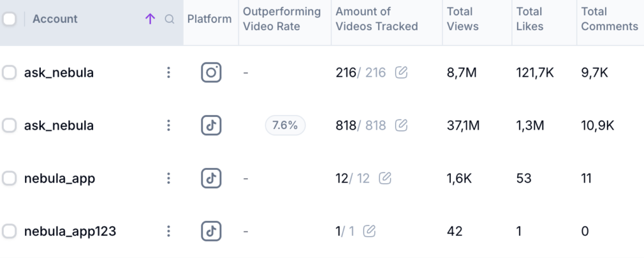This screenshot has width=644, height=258.
Task: Open the three-dot menu for nebula_app123
Action: point(168,232)
